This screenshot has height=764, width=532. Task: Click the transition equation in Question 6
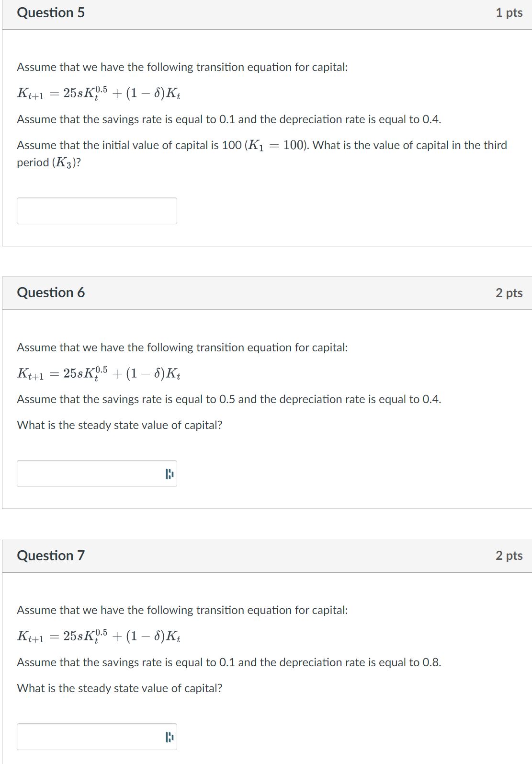(98, 373)
